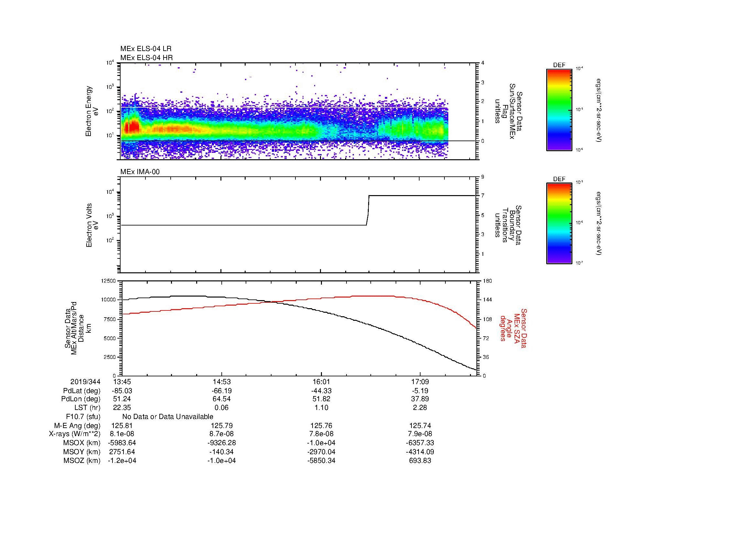Click PdLat value '-44.33'
Image resolution: width=756 pixels, height=534 pixels.
pos(321,391)
